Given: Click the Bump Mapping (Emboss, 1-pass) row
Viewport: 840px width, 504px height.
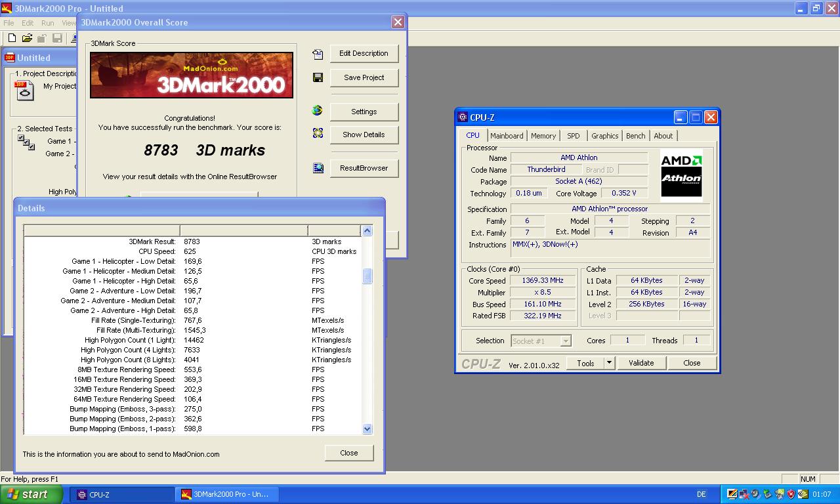Looking at the screenshot, I should pyautogui.click(x=192, y=429).
